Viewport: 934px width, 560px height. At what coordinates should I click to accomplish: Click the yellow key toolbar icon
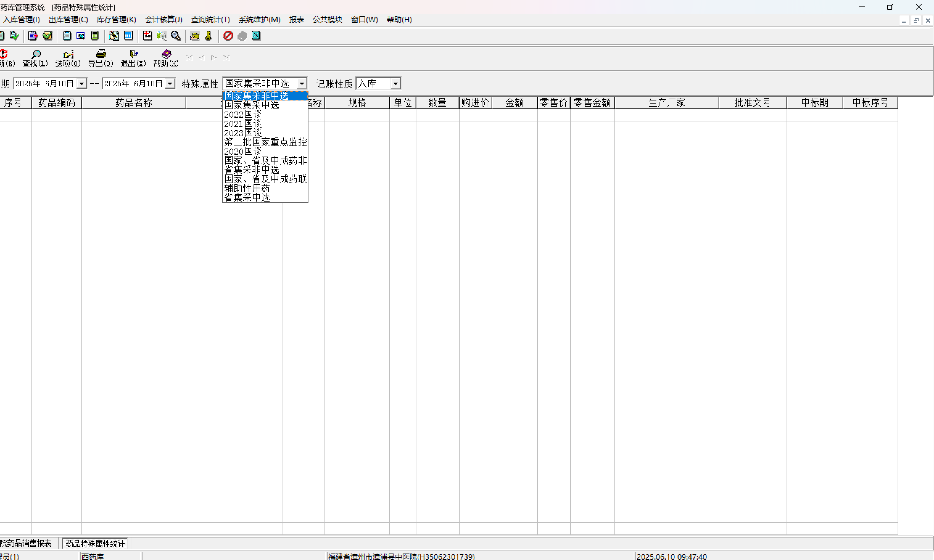(x=209, y=36)
